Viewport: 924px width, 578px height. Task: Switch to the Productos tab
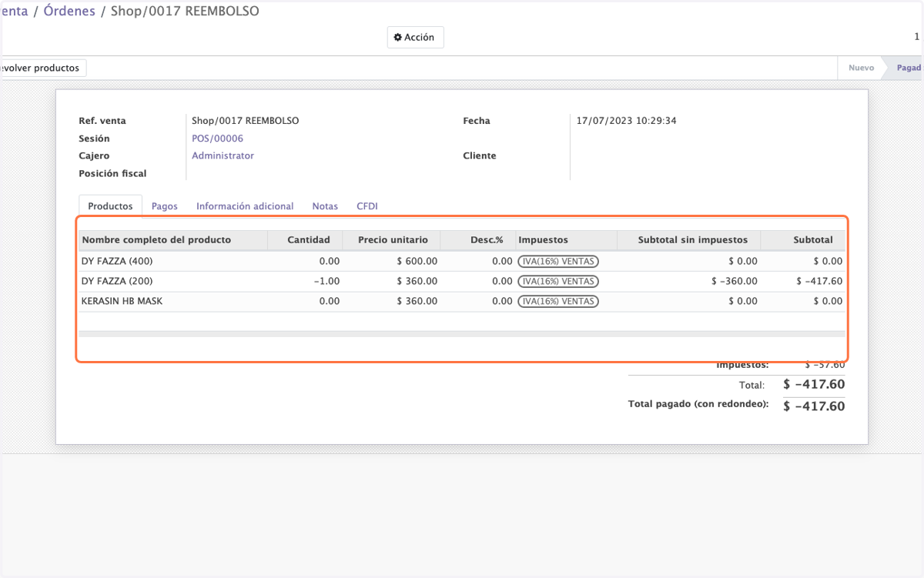click(x=110, y=206)
